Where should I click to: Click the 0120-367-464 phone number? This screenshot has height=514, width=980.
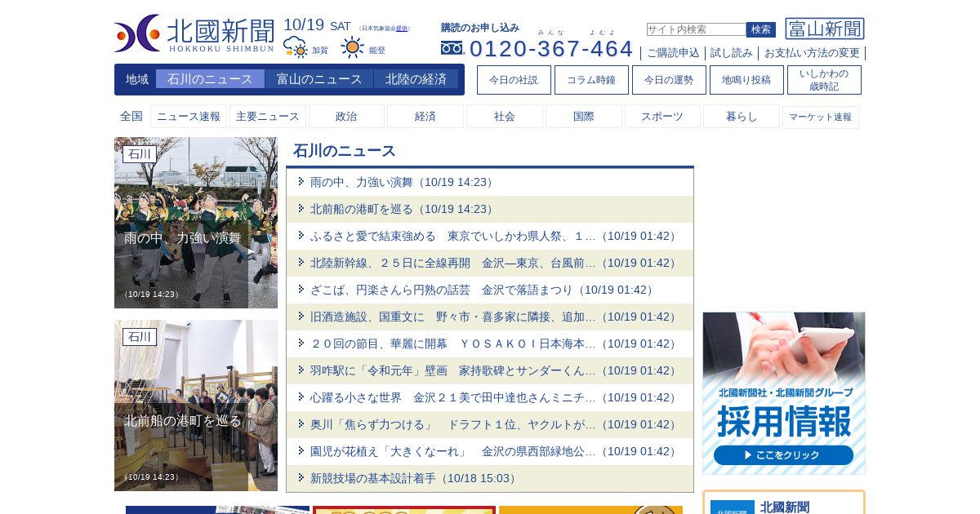click(551, 48)
